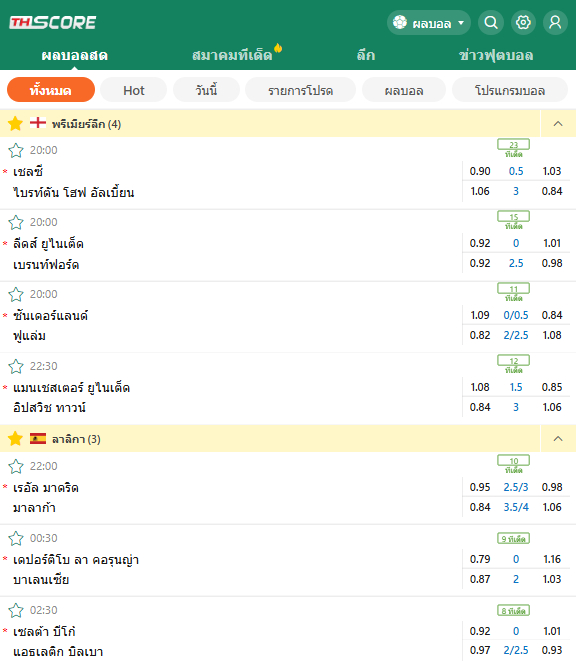This screenshot has height=664, width=576.
Task: Click handicap 1.5 for แมนเชสเตอร์ ยูไนเต็ด match
Action: pyautogui.click(x=516, y=387)
